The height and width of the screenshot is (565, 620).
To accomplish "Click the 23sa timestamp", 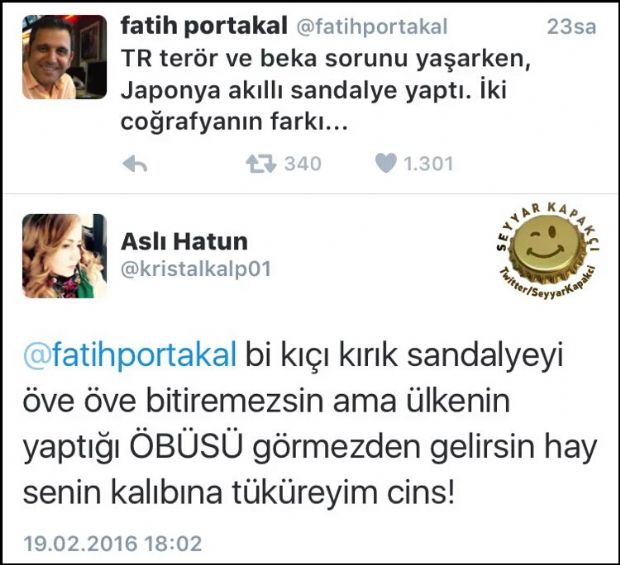I will point(571,27).
